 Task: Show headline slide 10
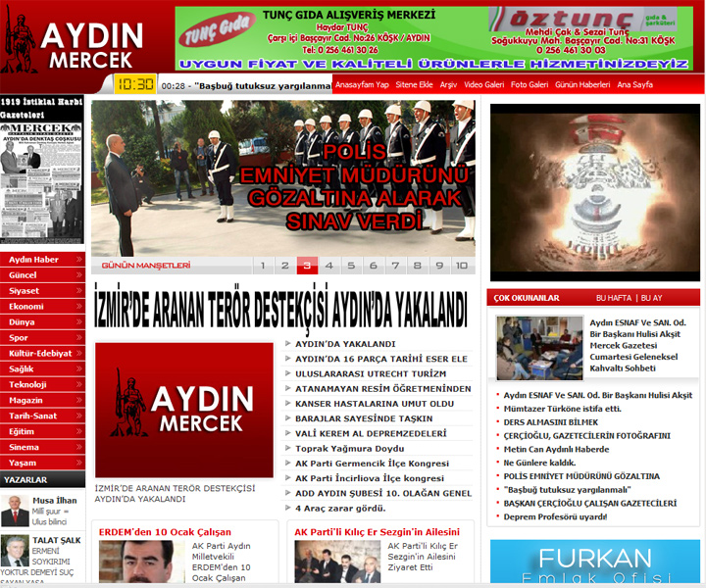pyautogui.click(x=462, y=266)
